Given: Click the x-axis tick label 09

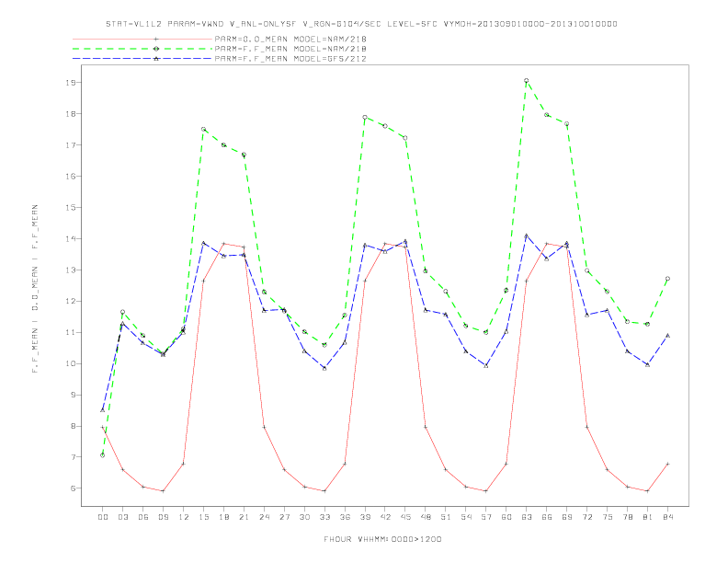Looking at the screenshot, I should pyautogui.click(x=163, y=517).
